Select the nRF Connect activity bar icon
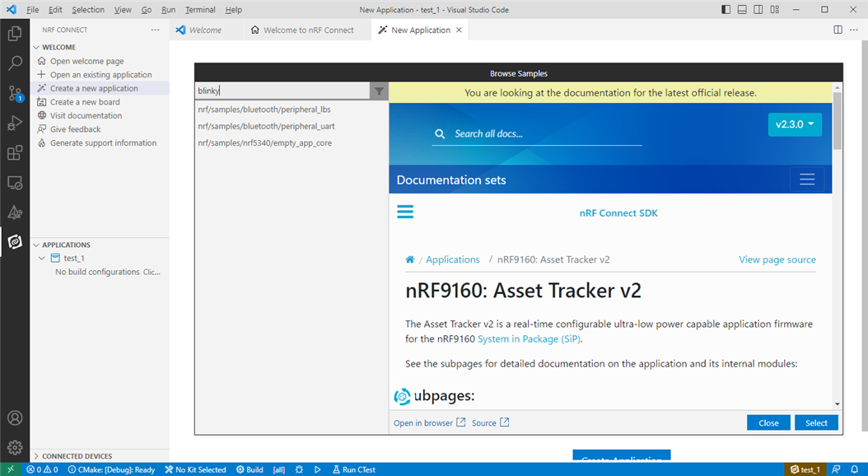Screen dimensions: 868x476 [x=15, y=241]
